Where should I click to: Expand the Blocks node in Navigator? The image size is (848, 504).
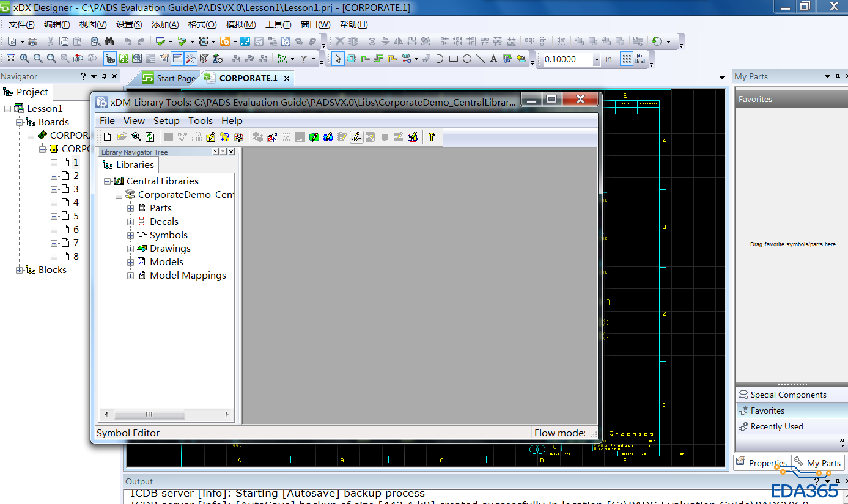[x=20, y=270]
